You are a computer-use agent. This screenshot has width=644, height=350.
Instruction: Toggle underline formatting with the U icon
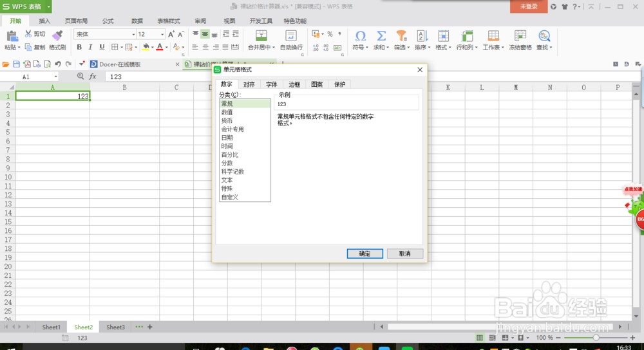point(102,47)
